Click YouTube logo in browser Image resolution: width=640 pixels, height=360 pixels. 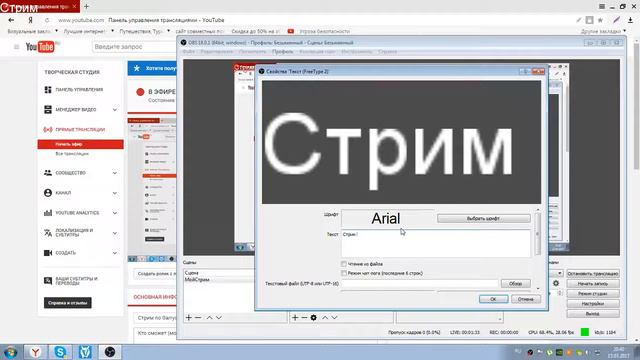click(41, 47)
